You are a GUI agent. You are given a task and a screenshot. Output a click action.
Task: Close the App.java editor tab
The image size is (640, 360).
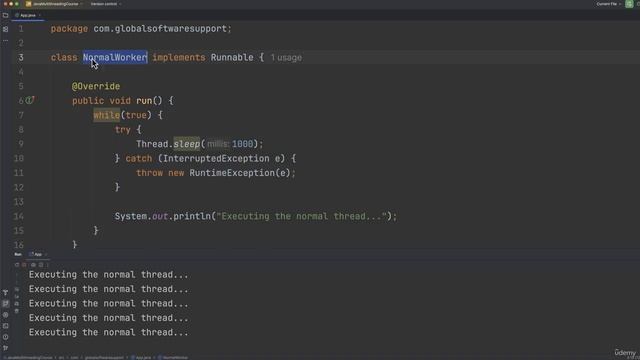click(x=40, y=15)
